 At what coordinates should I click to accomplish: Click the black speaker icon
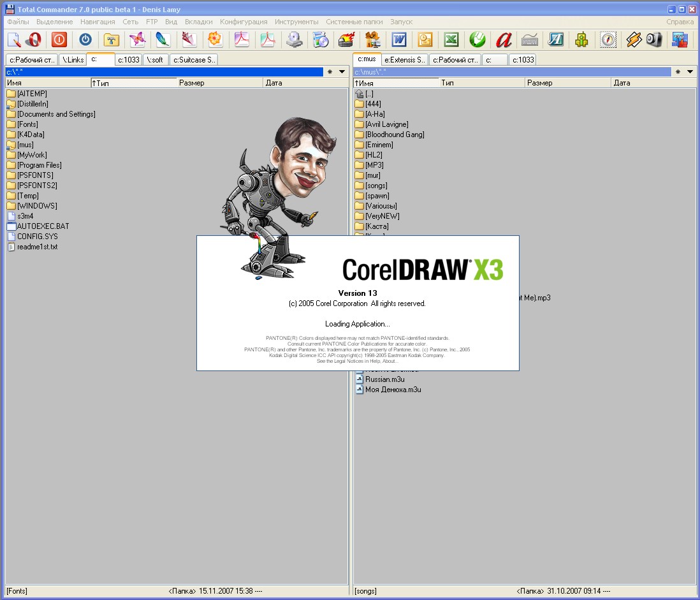(654, 40)
